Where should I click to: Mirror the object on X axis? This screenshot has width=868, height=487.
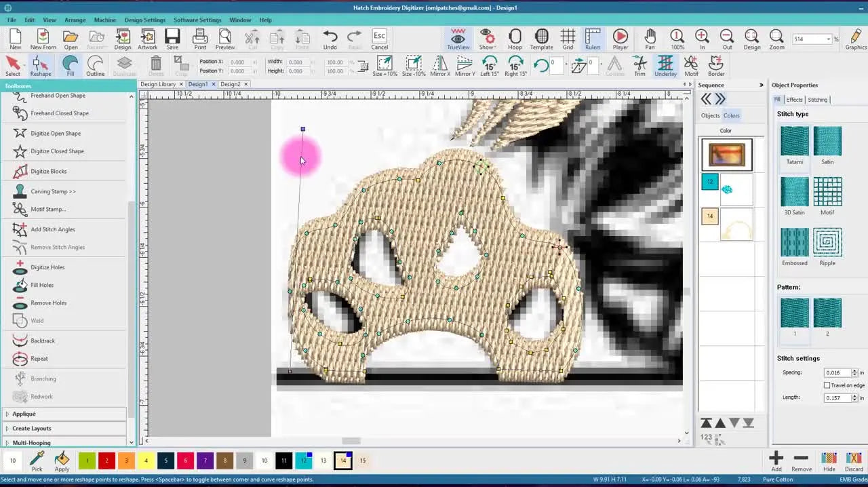439,66
